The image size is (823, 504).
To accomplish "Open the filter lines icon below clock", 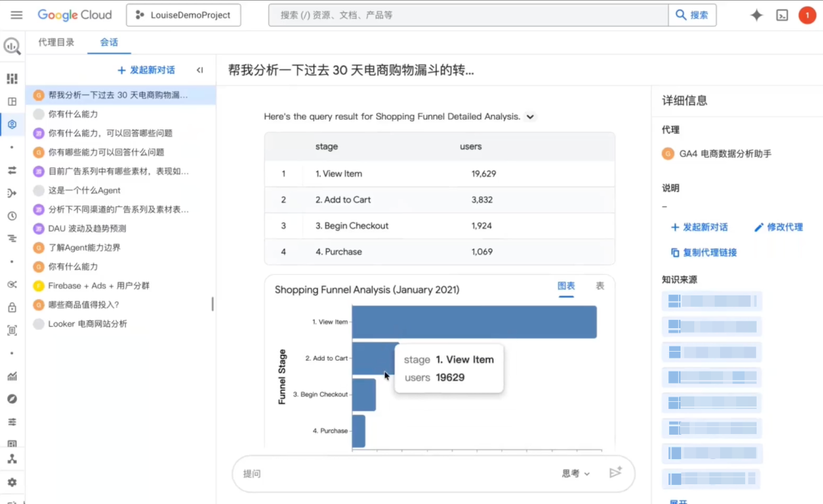I will pyautogui.click(x=12, y=239).
